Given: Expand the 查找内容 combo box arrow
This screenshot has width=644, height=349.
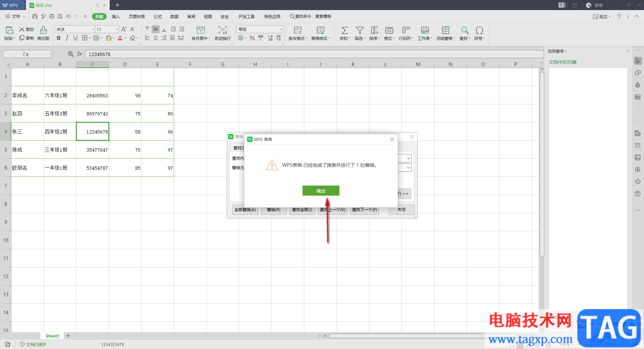Looking at the screenshot, I should click(408, 158).
